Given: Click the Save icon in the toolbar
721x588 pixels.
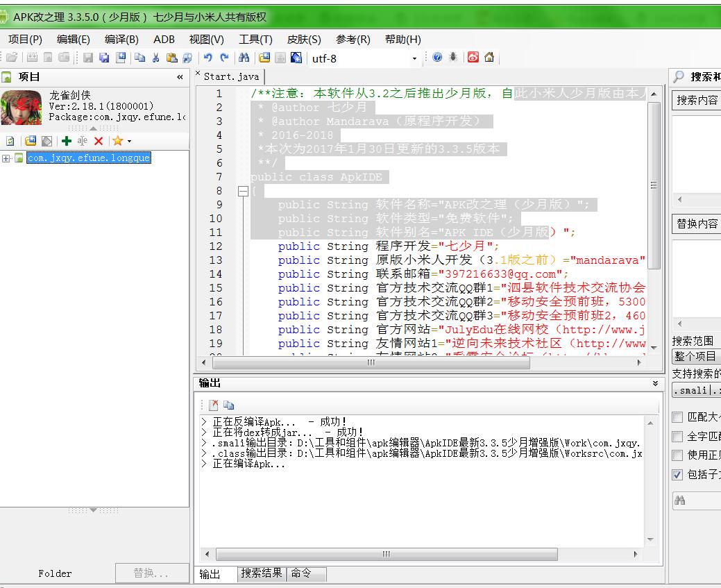Looking at the screenshot, I should coord(88,58).
